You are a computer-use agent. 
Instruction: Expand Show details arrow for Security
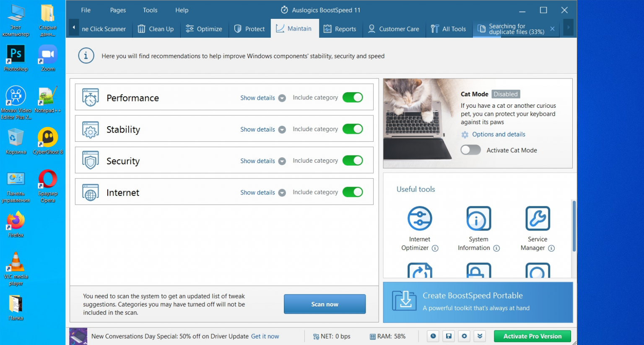282,161
